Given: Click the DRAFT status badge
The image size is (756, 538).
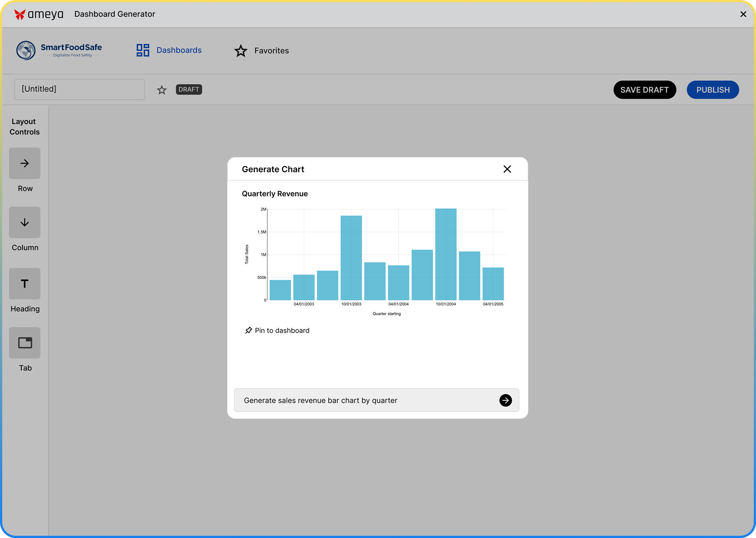Looking at the screenshot, I should pos(189,89).
